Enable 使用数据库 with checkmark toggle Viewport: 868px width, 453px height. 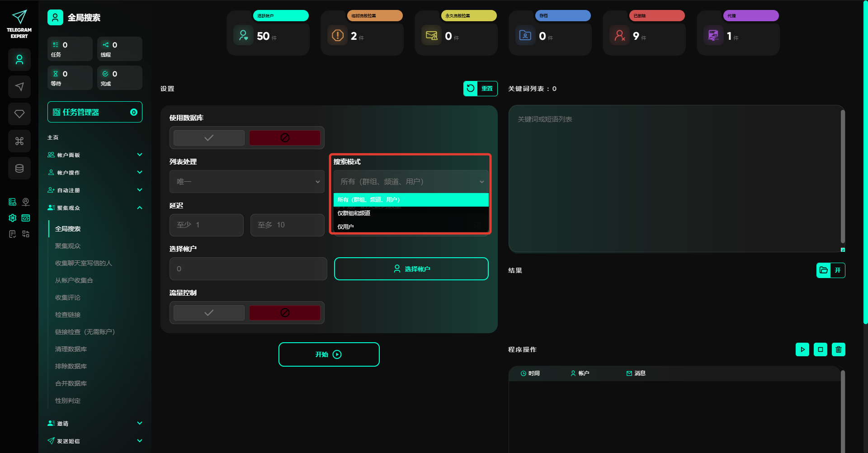[x=209, y=138]
